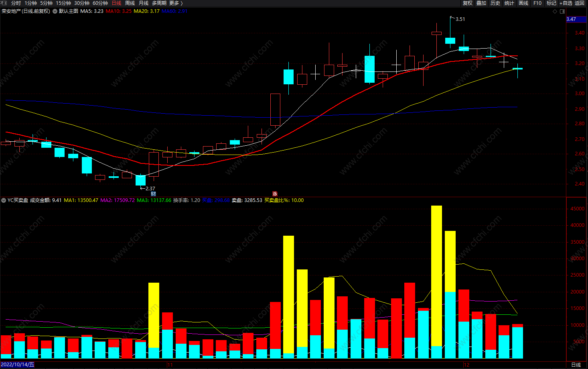Image resolution: width=588 pixels, height=369 pixels.
Task: Open 历史 history view
Action: click(495, 3)
